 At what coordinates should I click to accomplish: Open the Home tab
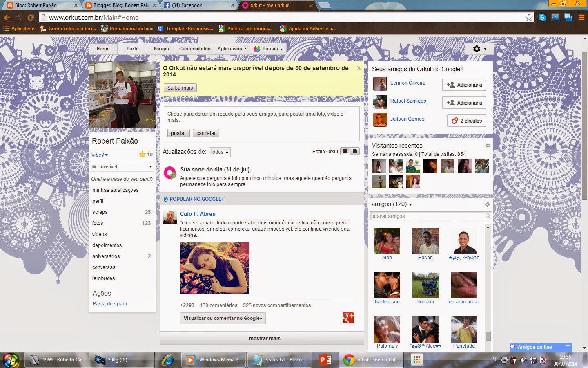tap(103, 49)
